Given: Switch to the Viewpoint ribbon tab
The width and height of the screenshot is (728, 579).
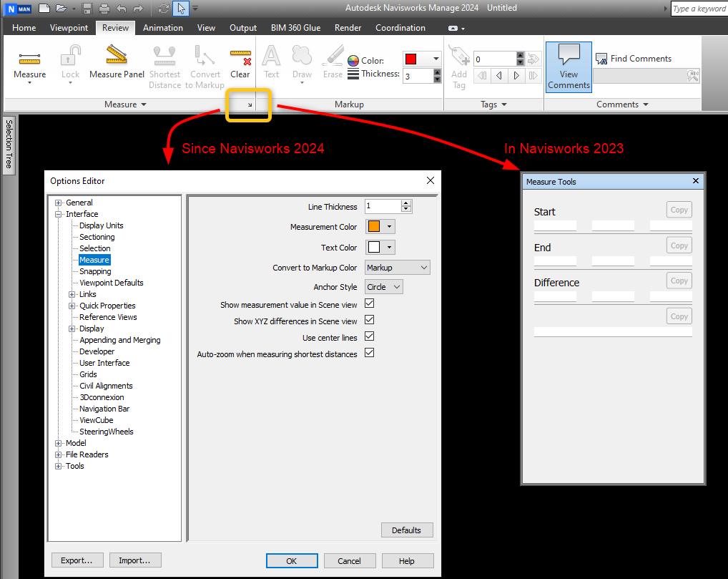Looking at the screenshot, I should 69,28.
